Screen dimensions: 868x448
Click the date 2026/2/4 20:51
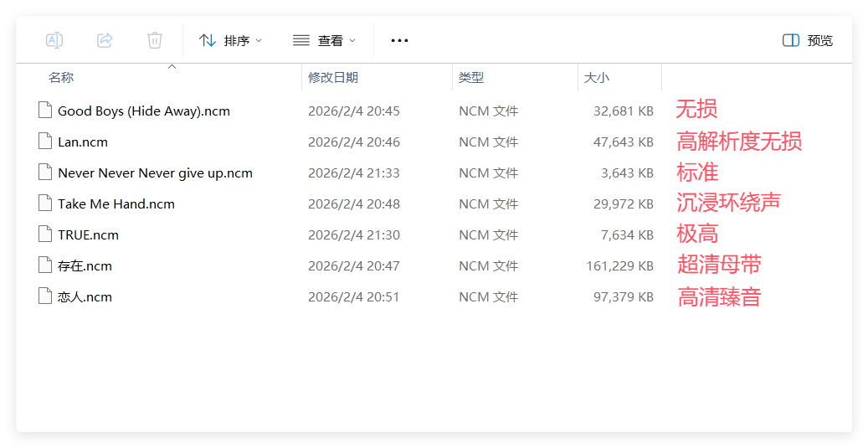coord(354,296)
